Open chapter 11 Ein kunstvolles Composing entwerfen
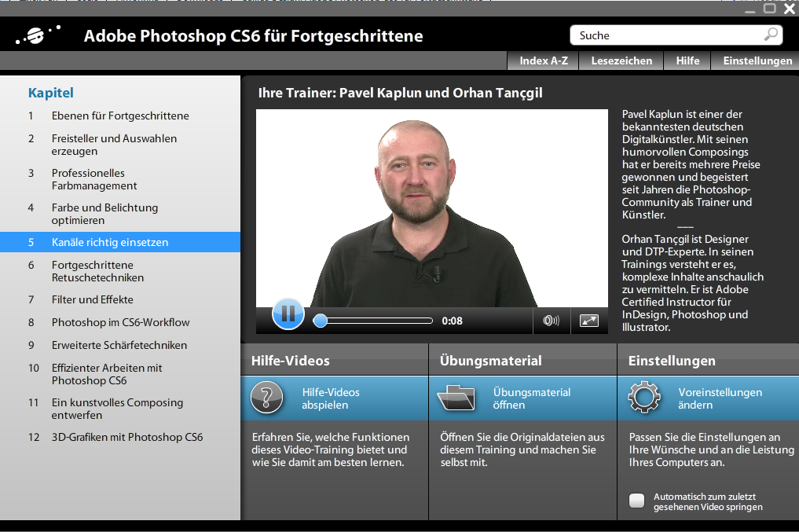 click(120, 409)
